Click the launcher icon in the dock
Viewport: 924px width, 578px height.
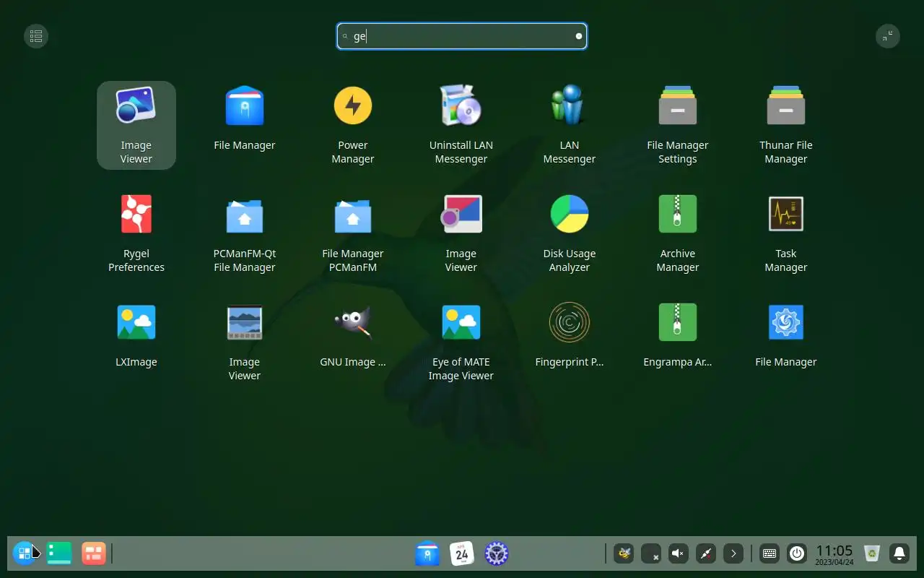25,553
